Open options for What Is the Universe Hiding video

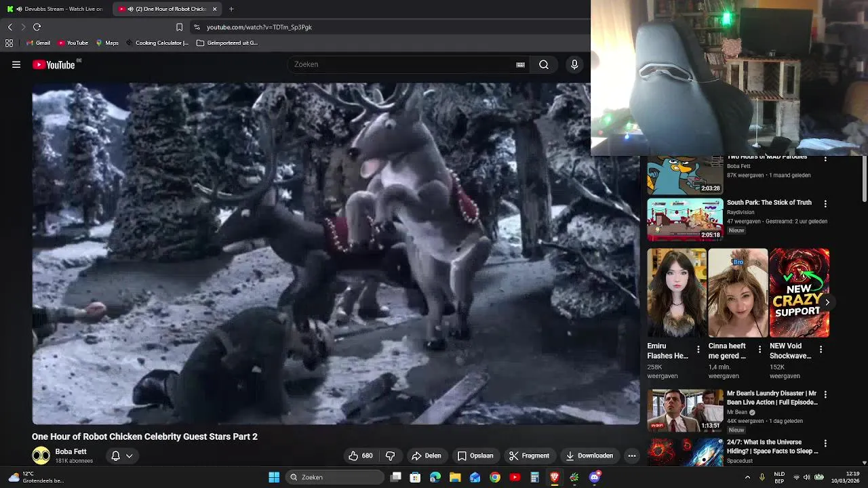click(825, 443)
